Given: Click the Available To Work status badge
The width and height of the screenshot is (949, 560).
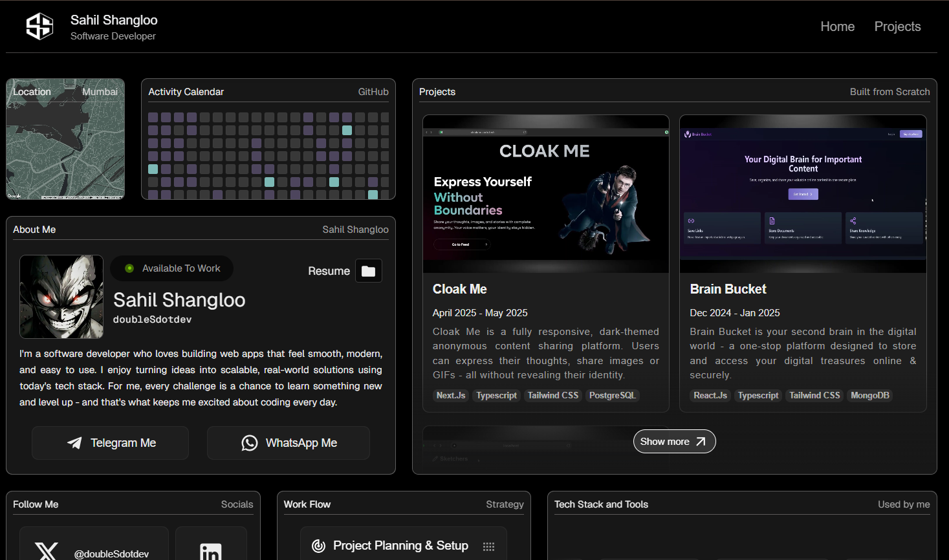Looking at the screenshot, I should 172,268.
